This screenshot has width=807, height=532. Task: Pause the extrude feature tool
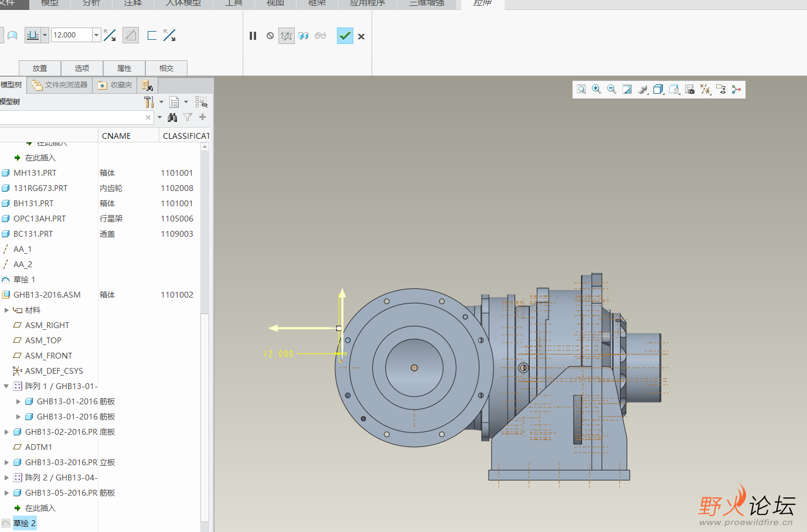point(253,36)
